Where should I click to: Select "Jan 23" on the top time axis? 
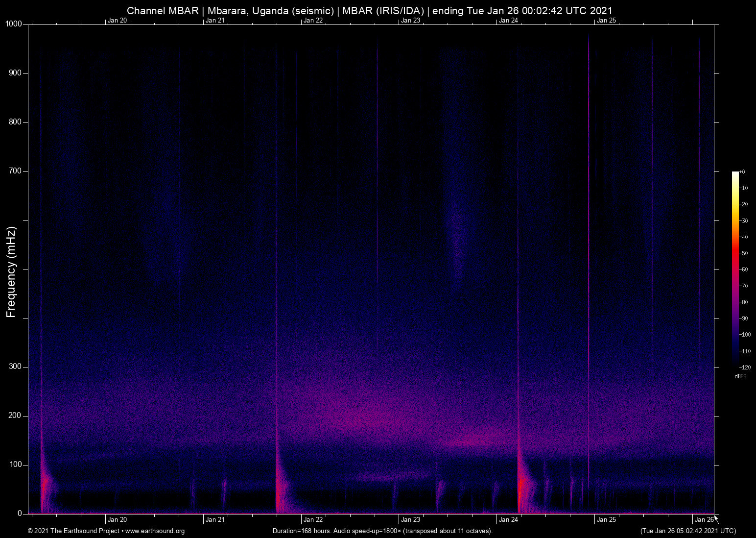point(410,20)
